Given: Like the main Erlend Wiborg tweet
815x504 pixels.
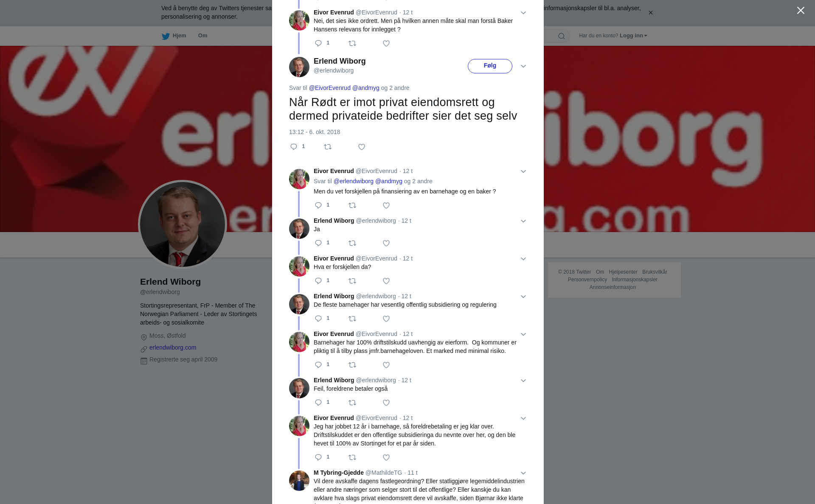Looking at the screenshot, I should (362, 147).
